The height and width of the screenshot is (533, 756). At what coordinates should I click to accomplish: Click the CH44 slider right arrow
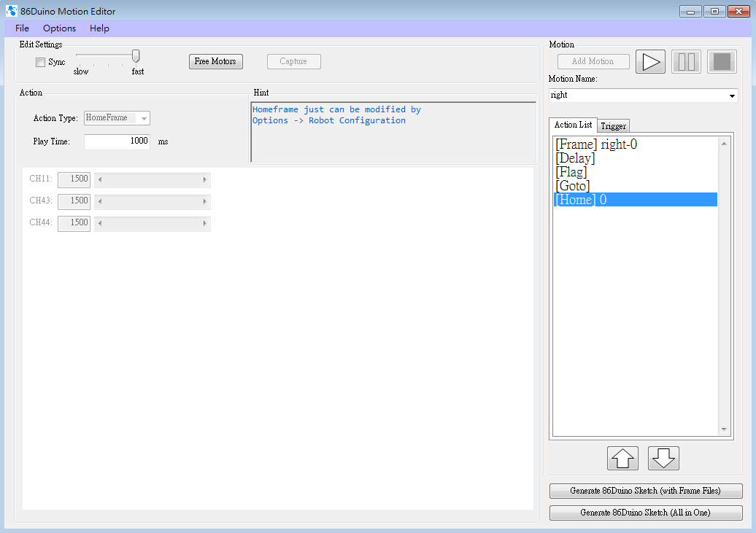point(205,224)
